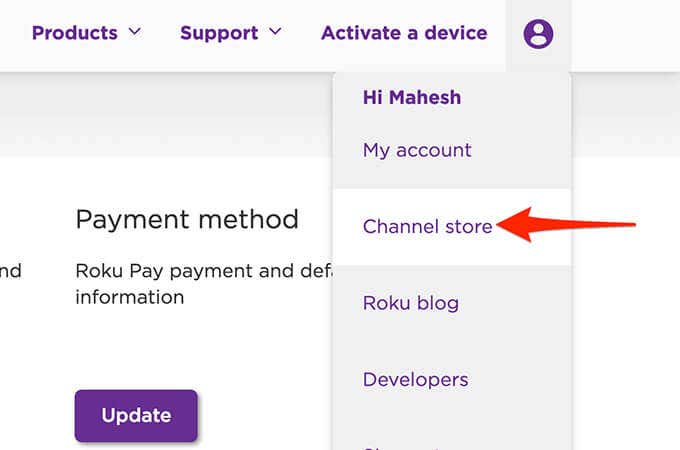This screenshot has width=680, height=450.
Task: Click the truncated 'nd' text at left edge
Action: coord(11,270)
